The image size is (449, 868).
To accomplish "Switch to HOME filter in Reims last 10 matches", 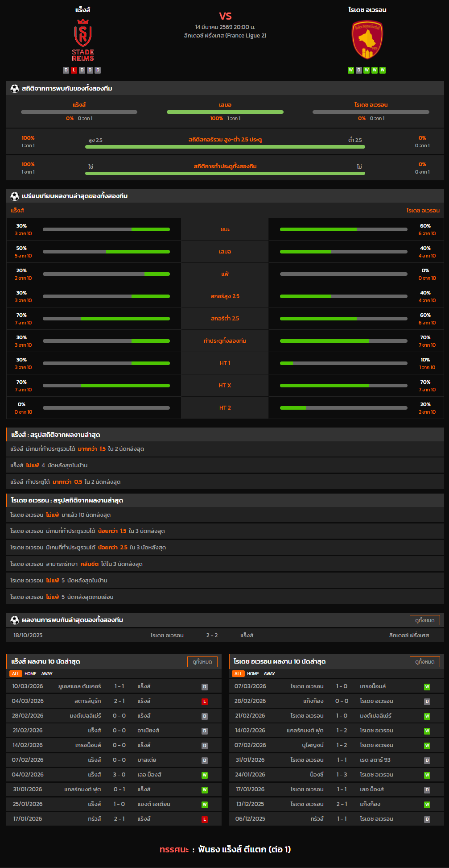I will [30, 674].
